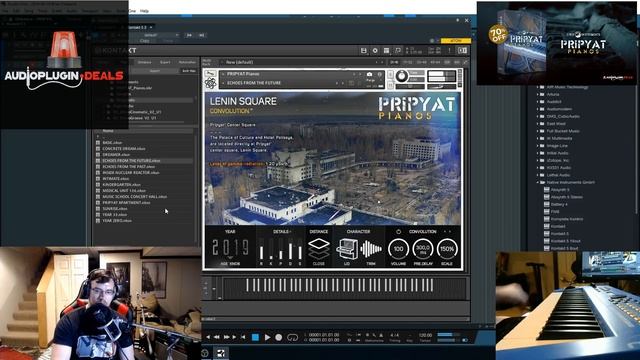640x360 pixels.
Task: Click the instrument Mute M button
Action: [390, 85]
